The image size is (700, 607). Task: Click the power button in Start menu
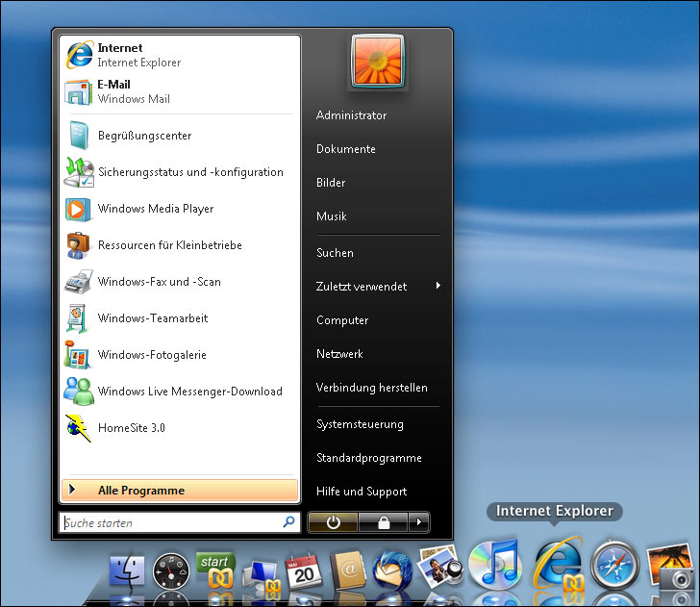click(x=333, y=522)
